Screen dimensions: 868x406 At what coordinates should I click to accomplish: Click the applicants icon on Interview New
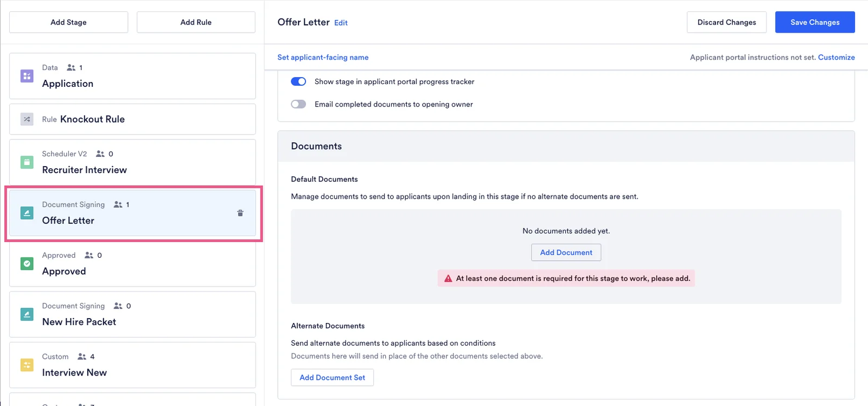82,357
